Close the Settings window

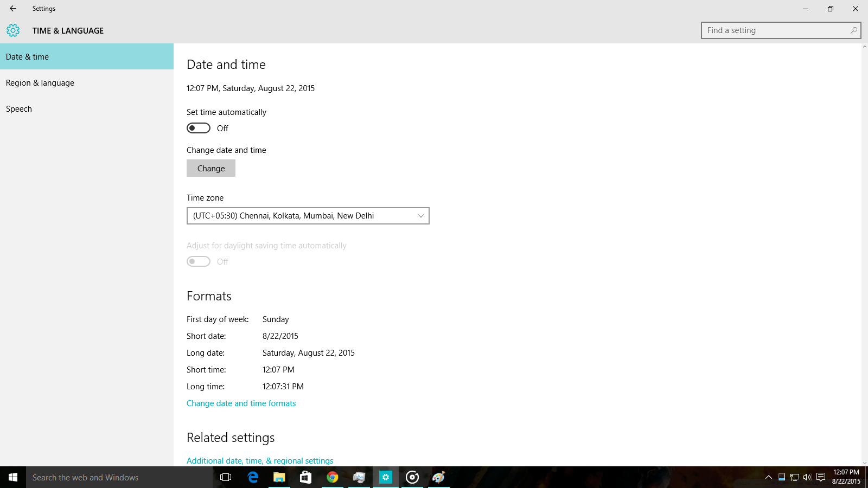[x=856, y=9]
